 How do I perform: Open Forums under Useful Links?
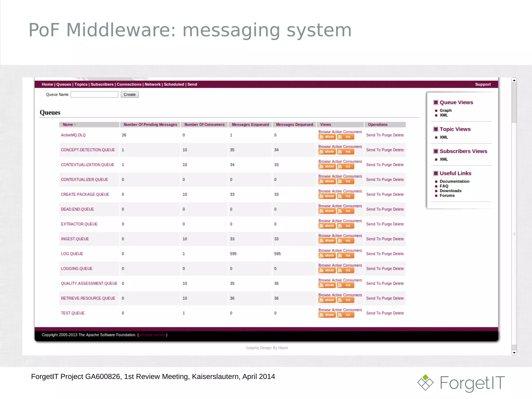pos(447,195)
